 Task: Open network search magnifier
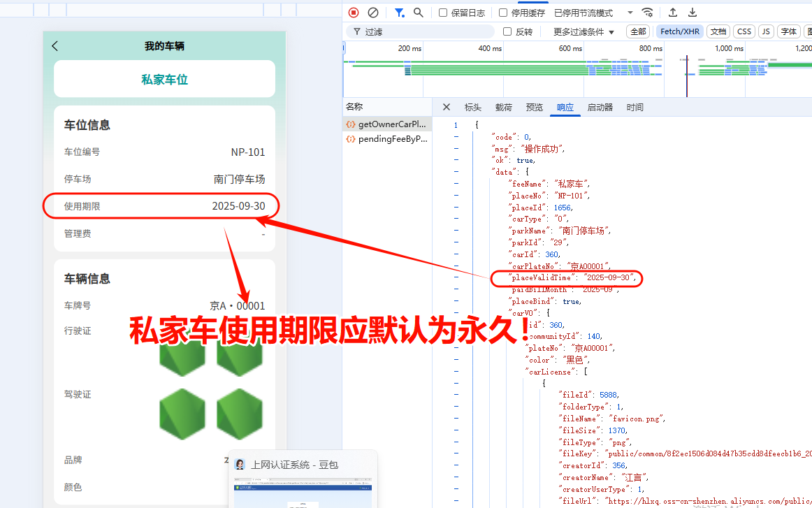[x=419, y=13]
